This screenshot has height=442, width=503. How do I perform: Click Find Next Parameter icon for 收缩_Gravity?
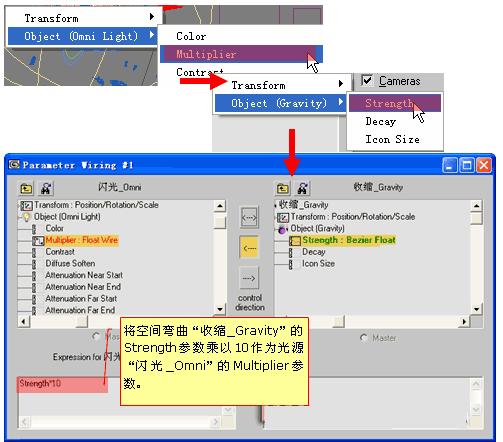click(x=302, y=189)
